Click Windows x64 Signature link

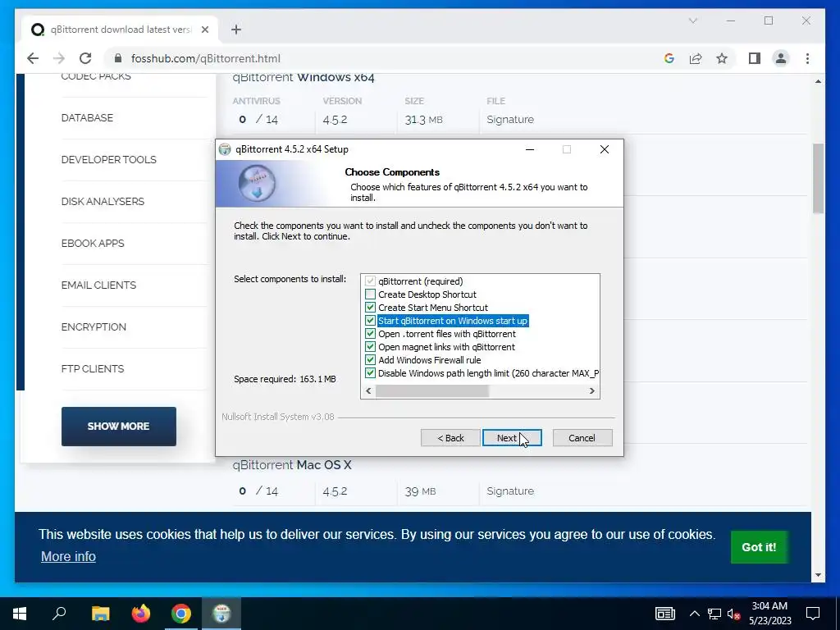(510, 120)
